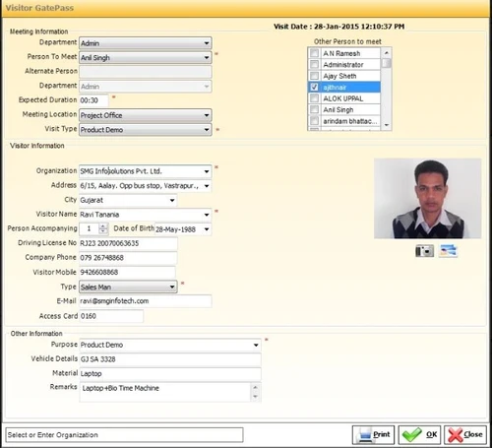Increase Person Accompanying with up arrow

point(103,226)
